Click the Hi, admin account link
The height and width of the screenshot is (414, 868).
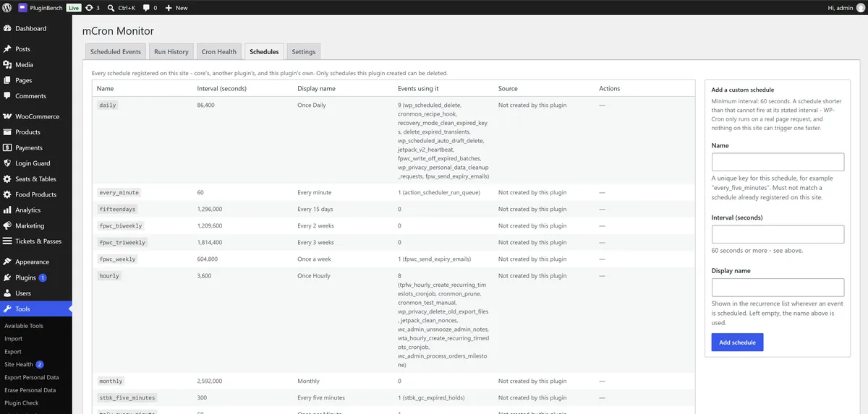click(x=845, y=7)
